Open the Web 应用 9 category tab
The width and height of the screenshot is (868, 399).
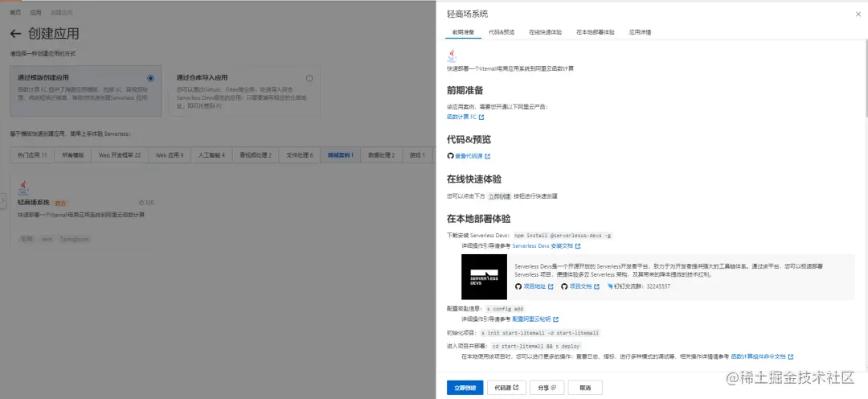170,155
